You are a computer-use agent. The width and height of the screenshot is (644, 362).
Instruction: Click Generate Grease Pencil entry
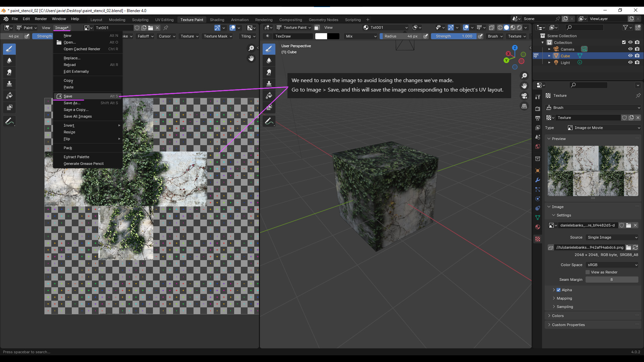[88, 164]
